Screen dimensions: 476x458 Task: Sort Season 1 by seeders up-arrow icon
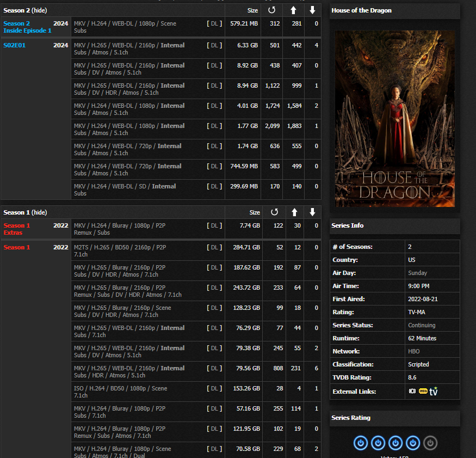pyautogui.click(x=294, y=212)
